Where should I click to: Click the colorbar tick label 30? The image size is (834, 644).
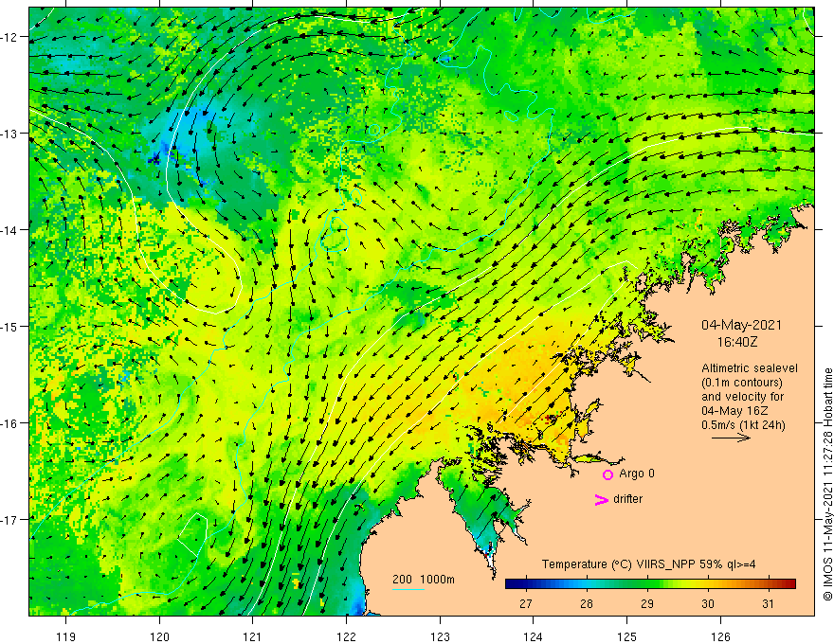(707, 604)
